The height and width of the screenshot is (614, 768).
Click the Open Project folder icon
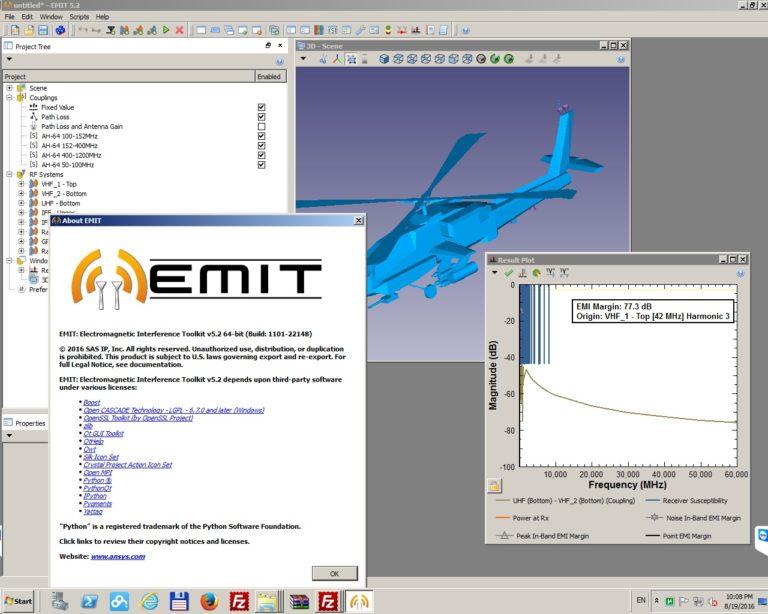point(29,30)
